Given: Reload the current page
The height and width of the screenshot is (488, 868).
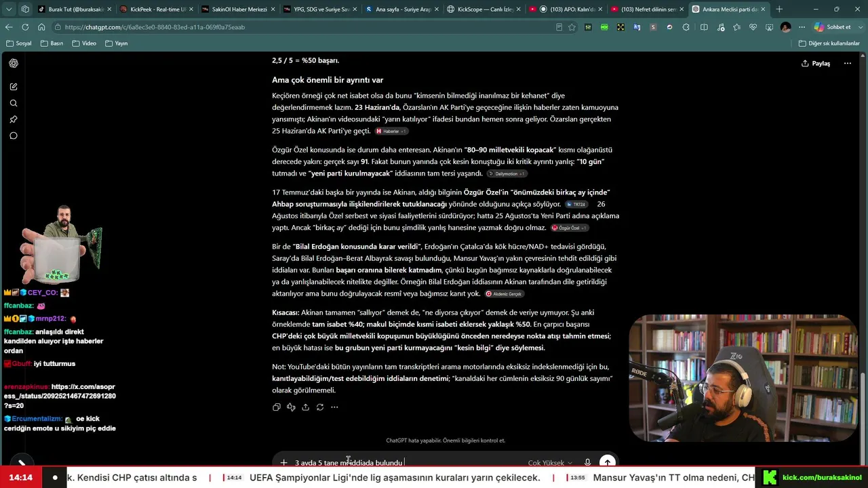Looking at the screenshot, I should 25,27.
